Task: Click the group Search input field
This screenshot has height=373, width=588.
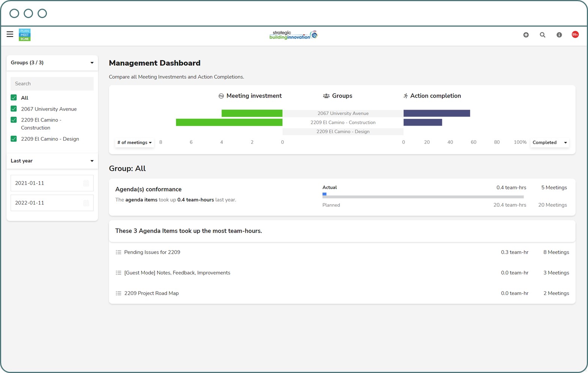Action: [52, 84]
